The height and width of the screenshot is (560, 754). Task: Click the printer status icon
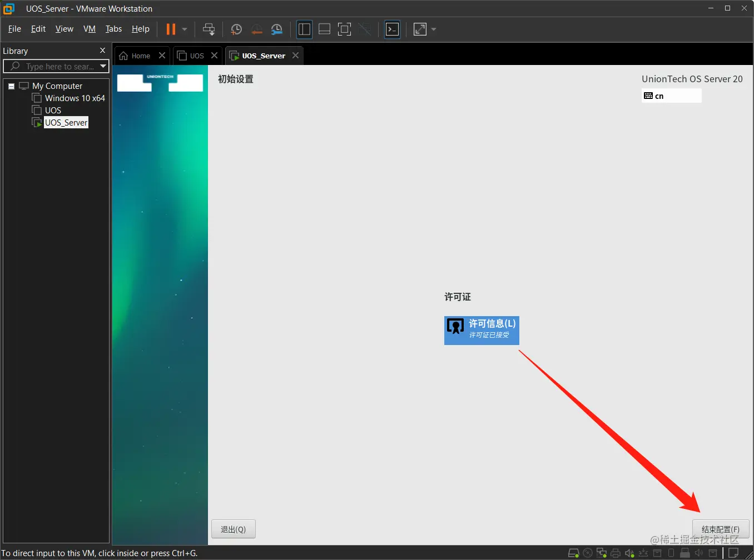click(x=616, y=553)
